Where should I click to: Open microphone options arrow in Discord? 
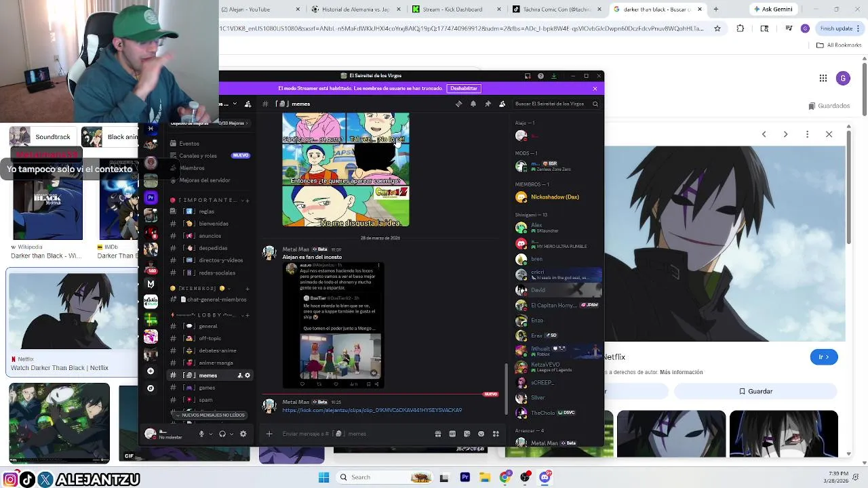tap(210, 434)
